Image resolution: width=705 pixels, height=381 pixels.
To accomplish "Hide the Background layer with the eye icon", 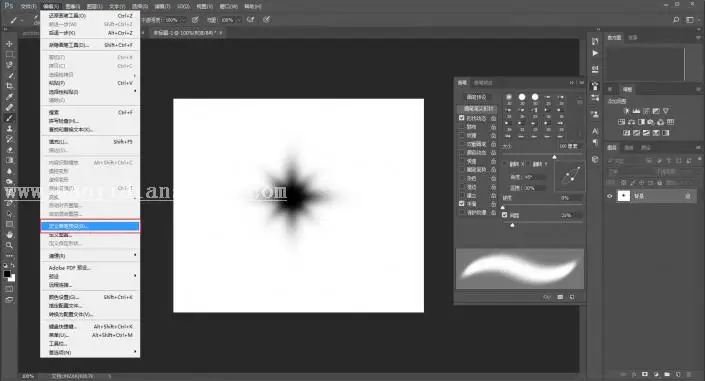I will click(610, 196).
